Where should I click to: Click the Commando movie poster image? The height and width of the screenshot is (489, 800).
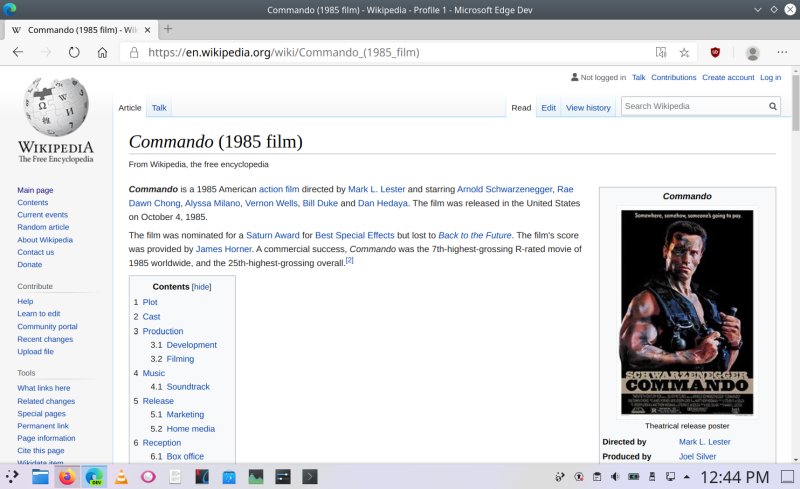687,312
